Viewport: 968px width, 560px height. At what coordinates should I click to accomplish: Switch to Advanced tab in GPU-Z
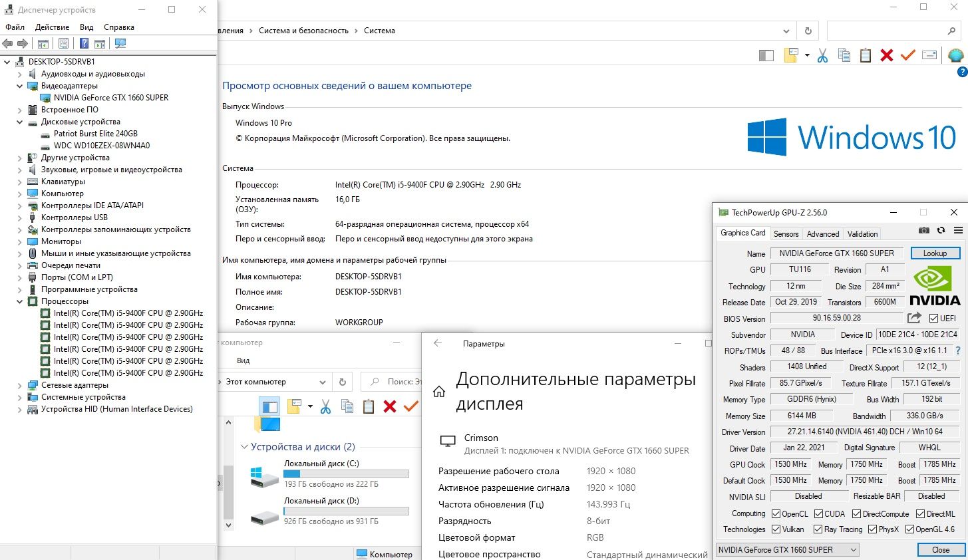(823, 234)
